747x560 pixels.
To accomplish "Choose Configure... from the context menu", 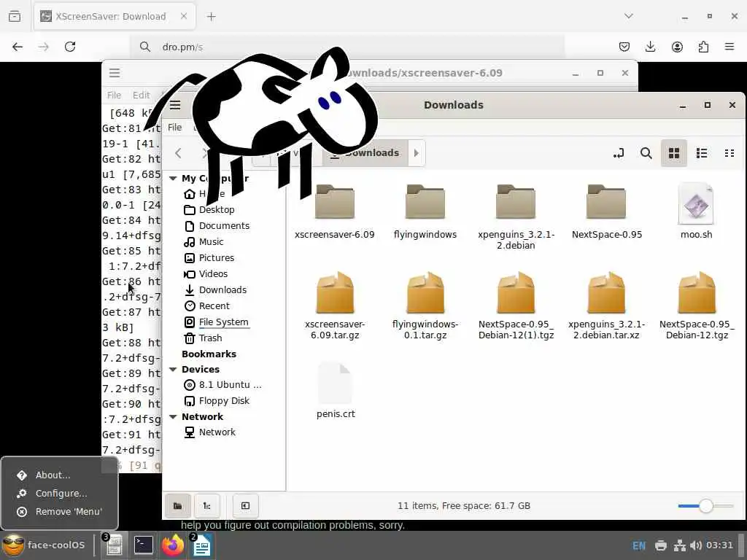I will 60,494.
